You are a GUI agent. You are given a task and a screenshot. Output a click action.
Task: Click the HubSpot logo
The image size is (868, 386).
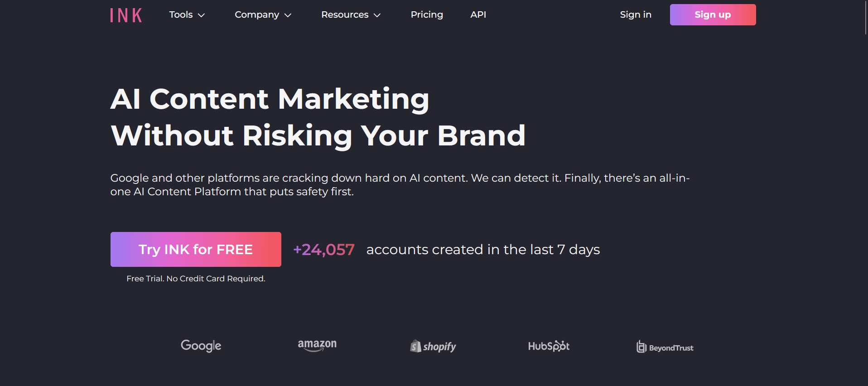(549, 346)
